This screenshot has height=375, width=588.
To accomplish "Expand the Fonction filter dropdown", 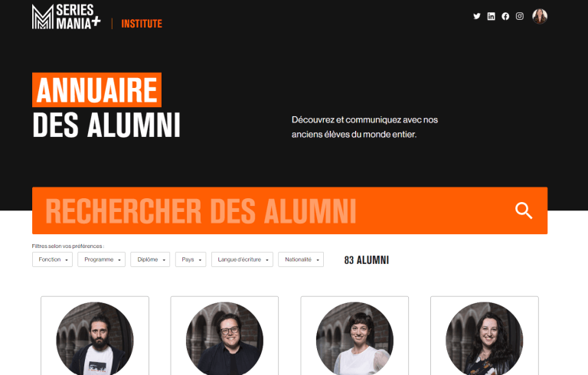I will (x=53, y=259).
